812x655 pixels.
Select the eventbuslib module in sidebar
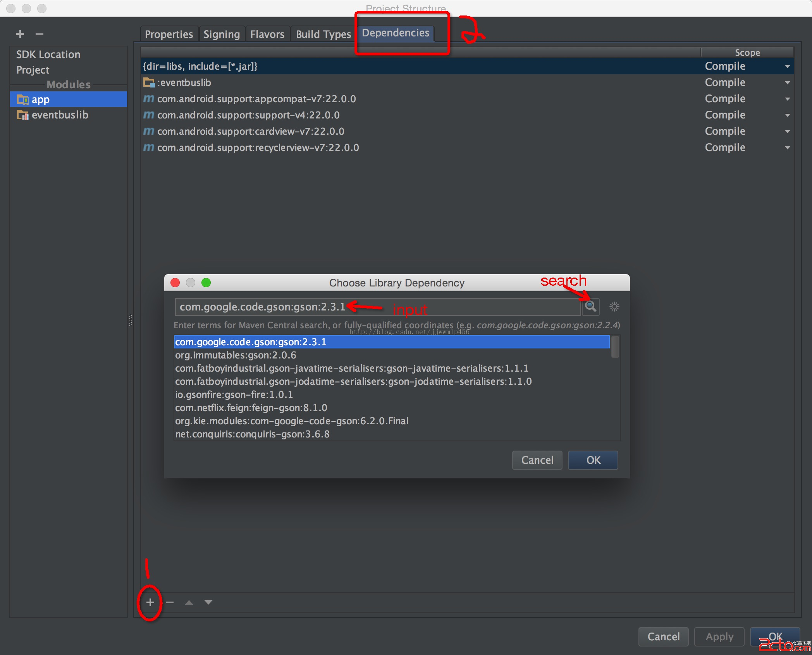pyautogui.click(x=60, y=115)
